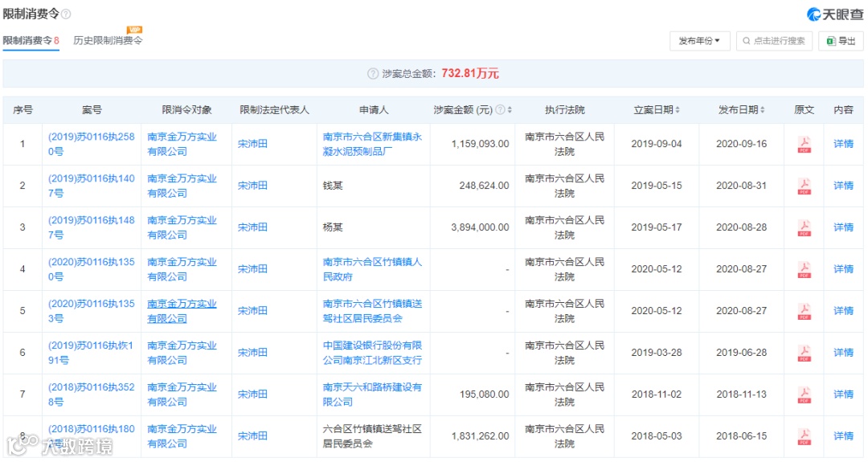
Task: Click publish date 2019-06-28
Action: (x=741, y=353)
